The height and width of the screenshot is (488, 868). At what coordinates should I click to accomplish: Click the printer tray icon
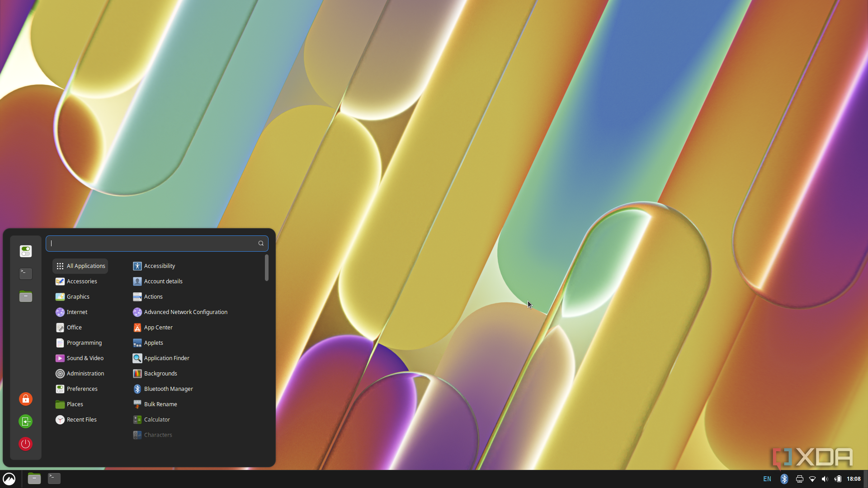click(799, 479)
